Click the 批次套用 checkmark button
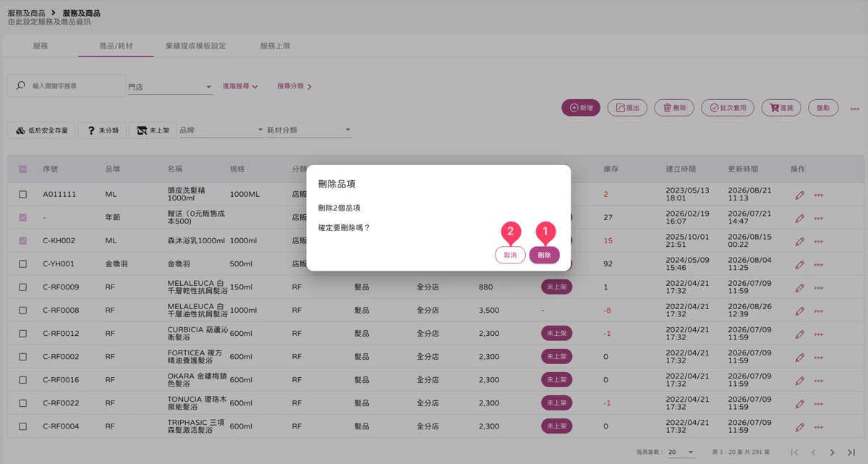 pyautogui.click(x=728, y=108)
